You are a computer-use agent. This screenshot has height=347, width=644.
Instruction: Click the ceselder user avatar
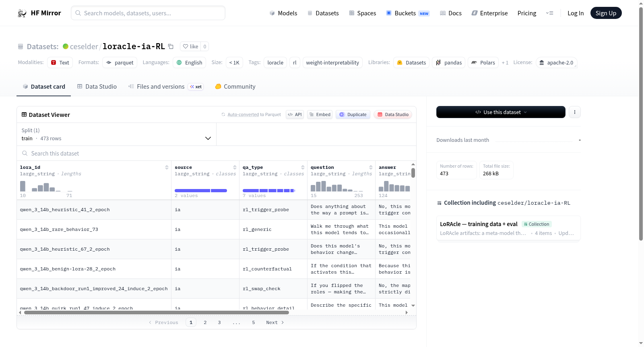click(66, 46)
